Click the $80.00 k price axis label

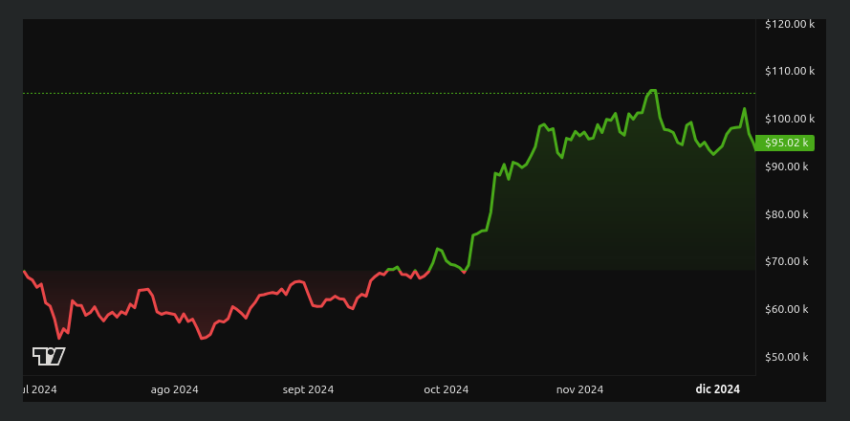pyautogui.click(x=786, y=214)
